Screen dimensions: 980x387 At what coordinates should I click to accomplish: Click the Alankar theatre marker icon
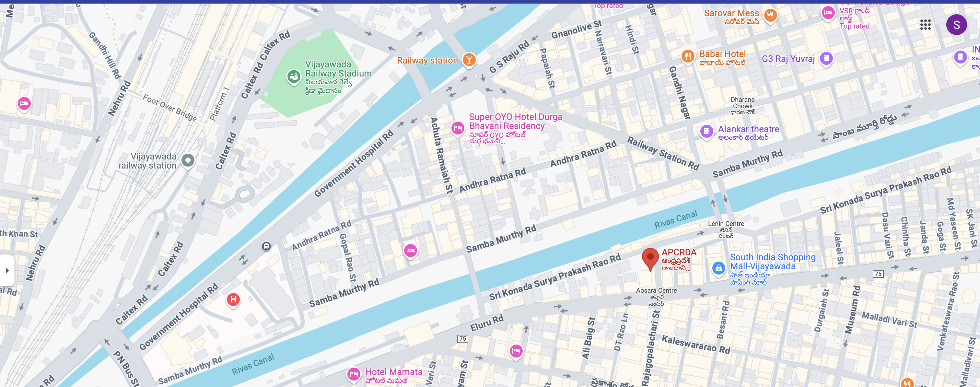(706, 132)
